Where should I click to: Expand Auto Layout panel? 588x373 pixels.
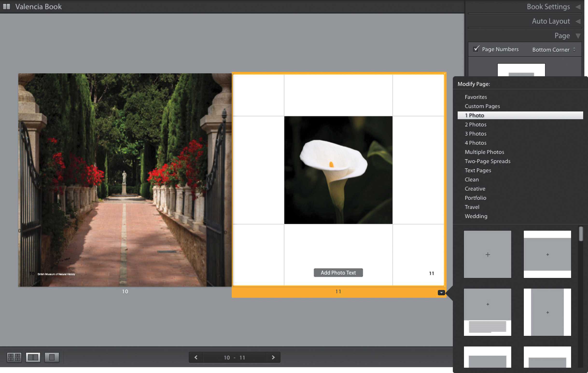tap(551, 21)
